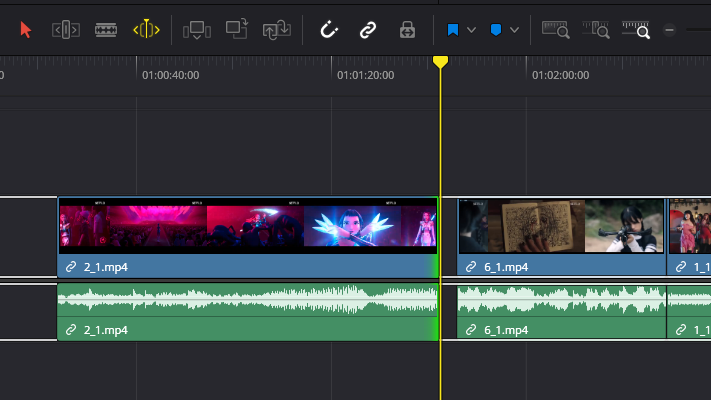Viewport: 711px width, 400px height.
Task: Click the yellow playhead handle
Action: (x=440, y=62)
